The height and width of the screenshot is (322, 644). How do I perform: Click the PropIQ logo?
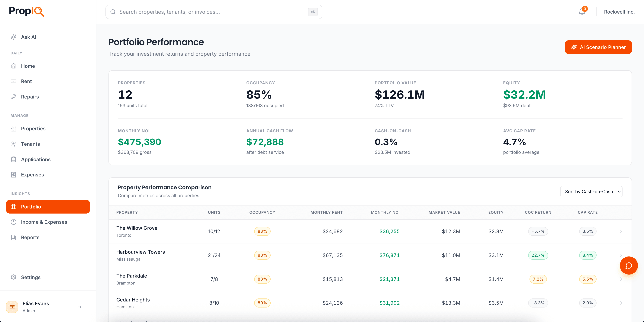tap(26, 12)
